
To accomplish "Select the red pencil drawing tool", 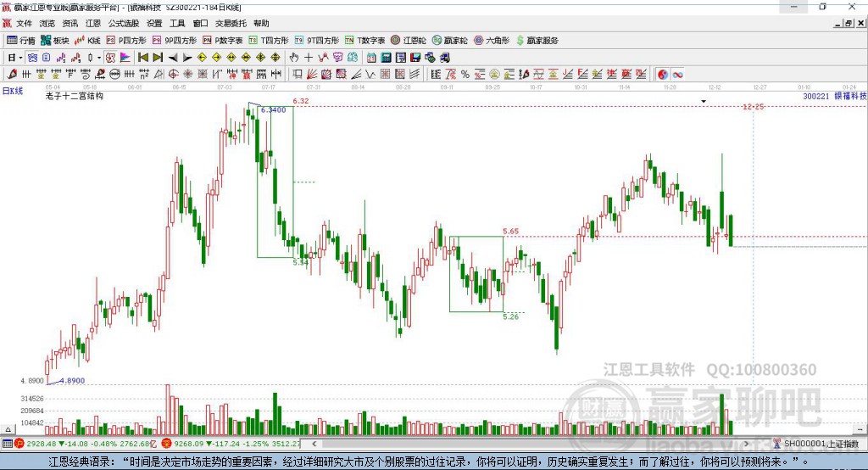I will (12, 75).
